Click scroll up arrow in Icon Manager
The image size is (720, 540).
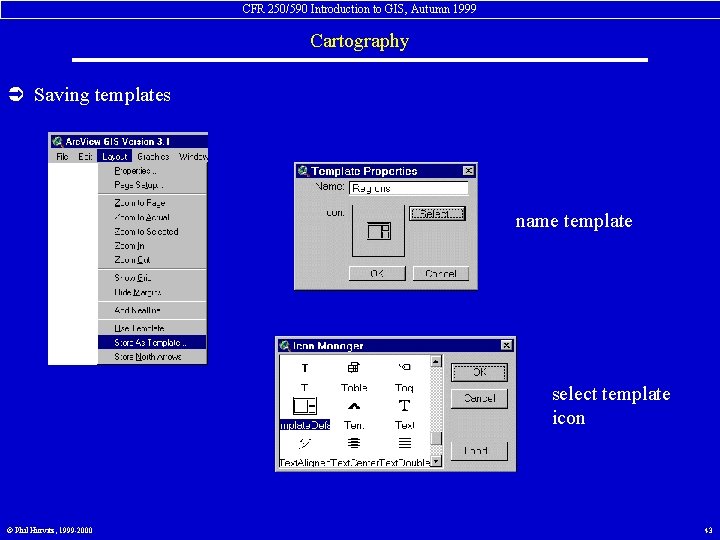click(436, 361)
